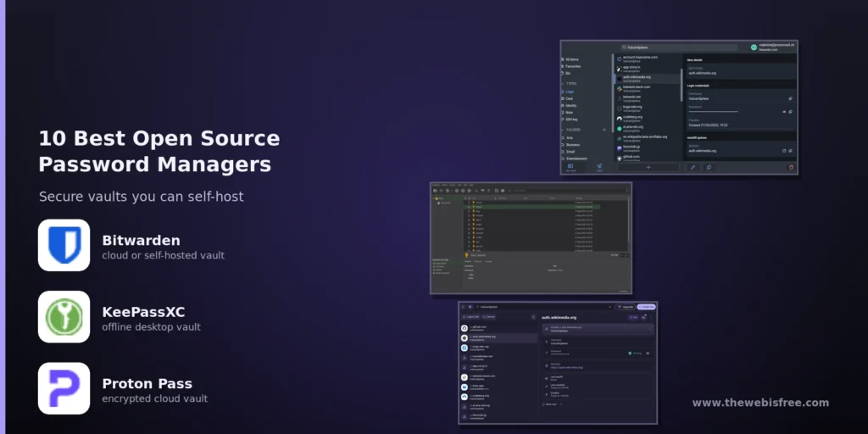Delete item with Bitwarden red trash button
The height and width of the screenshot is (434, 868).
791,167
